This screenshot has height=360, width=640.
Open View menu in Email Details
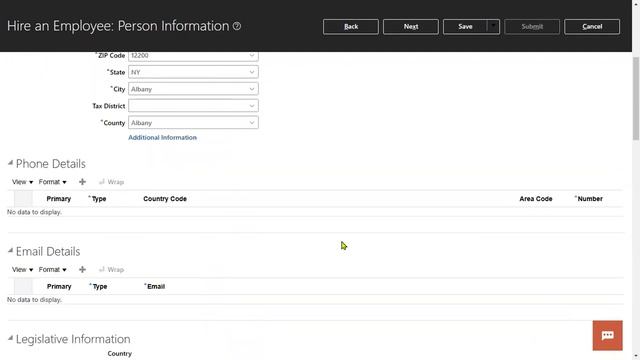coord(22,270)
